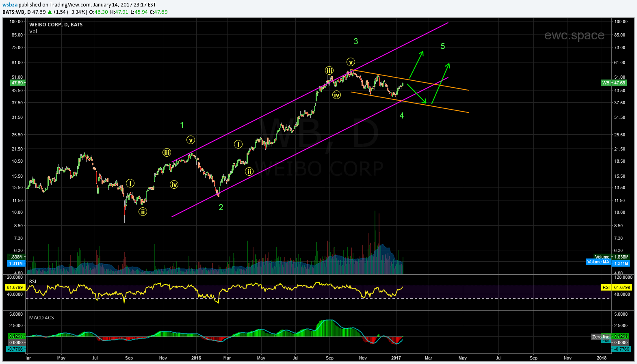Viewport: 637px width, 364px height.
Task: Click the 2016 label on time axis
Action: click(x=196, y=358)
